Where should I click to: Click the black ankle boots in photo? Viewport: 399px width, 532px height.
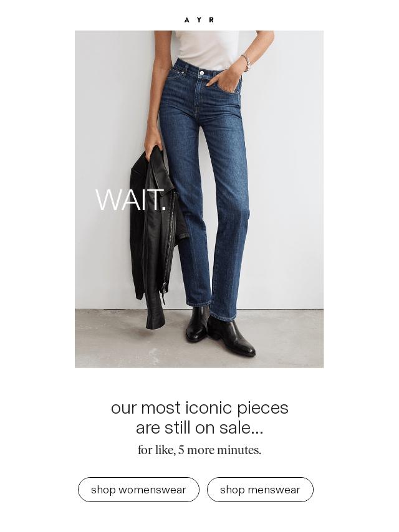click(x=219, y=331)
